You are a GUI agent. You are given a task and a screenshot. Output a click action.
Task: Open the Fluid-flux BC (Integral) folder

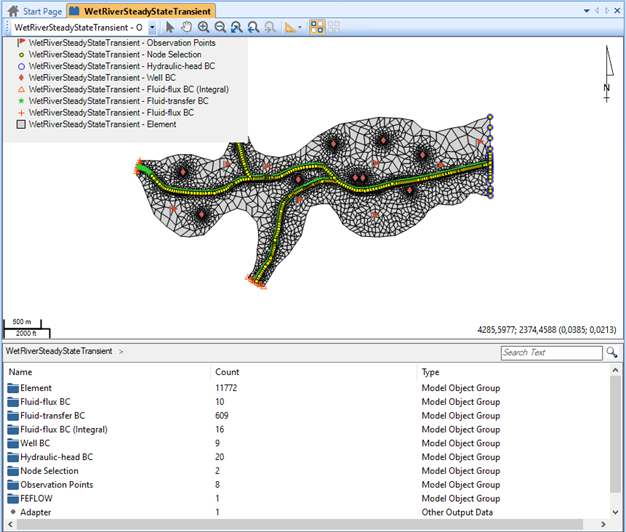click(x=57, y=429)
